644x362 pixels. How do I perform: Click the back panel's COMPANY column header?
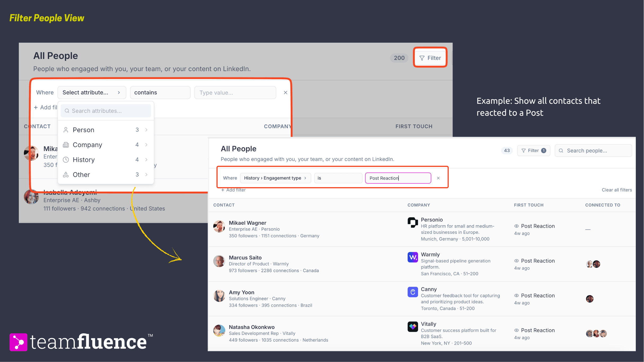[x=277, y=126]
